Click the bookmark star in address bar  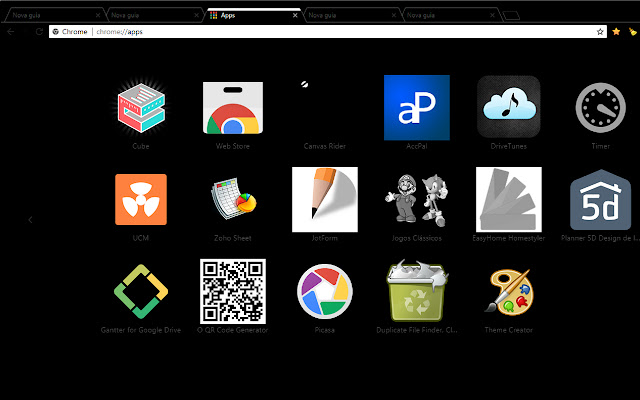coord(600,32)
